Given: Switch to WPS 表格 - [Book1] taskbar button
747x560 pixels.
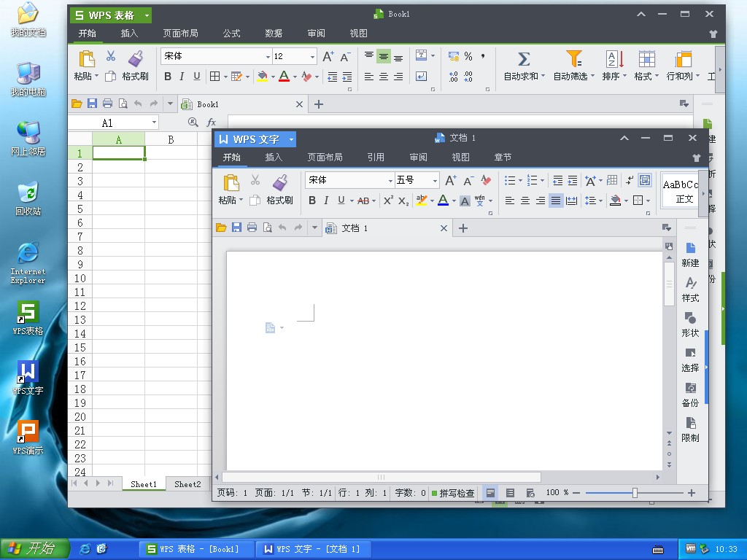Looking at the screenshot, I should pos(196,549).
